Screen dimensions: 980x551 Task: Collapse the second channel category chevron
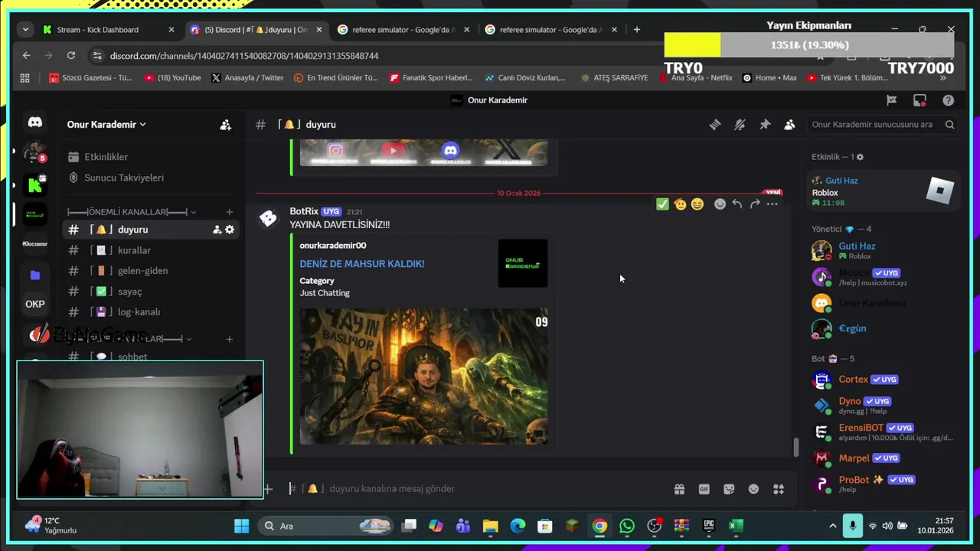click(x=189, y=339)
